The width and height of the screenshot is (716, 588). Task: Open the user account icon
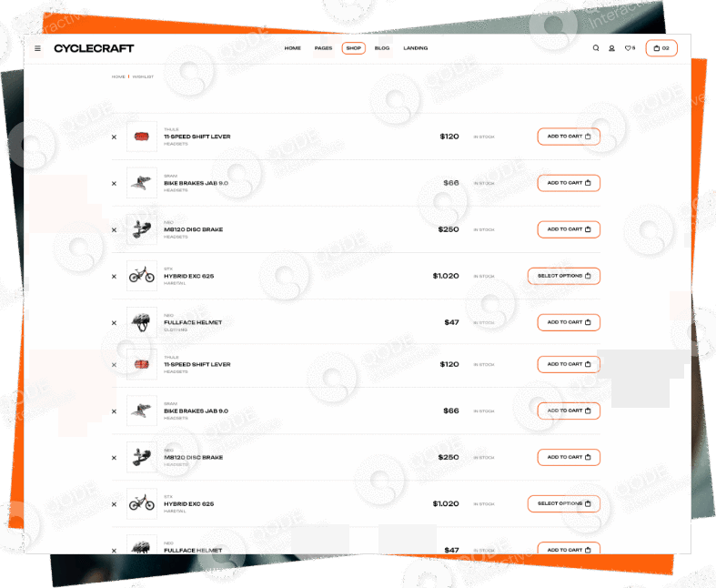tap(612, 48)
